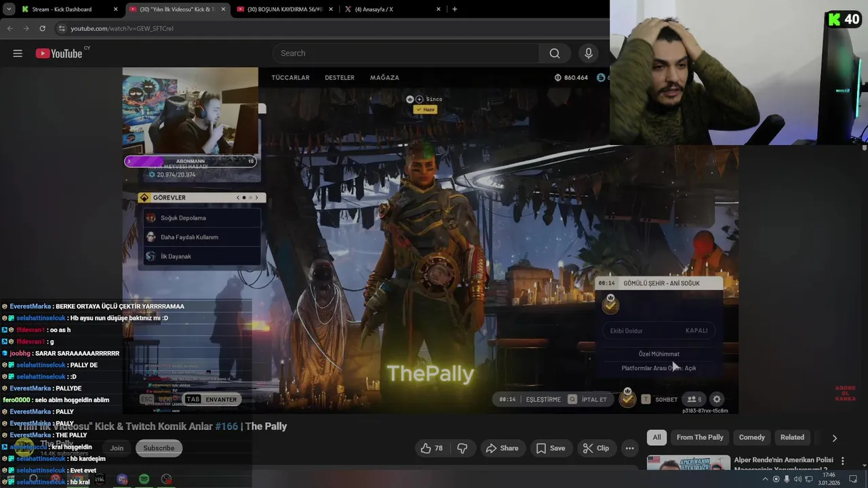868x488 pixels.
Task: Go to the YouTube home logo
Action: click(x=59, y=54)
